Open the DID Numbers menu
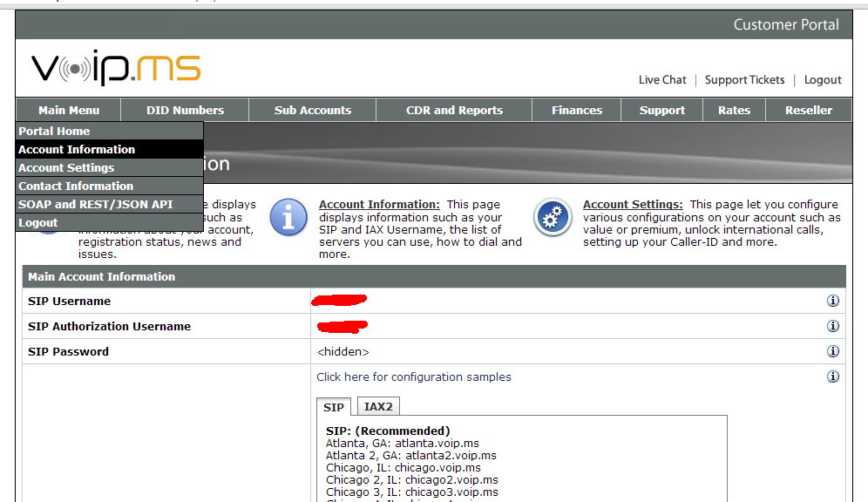Image resolution: width=868 pixels, height=502 pixels. pos(185,111)
